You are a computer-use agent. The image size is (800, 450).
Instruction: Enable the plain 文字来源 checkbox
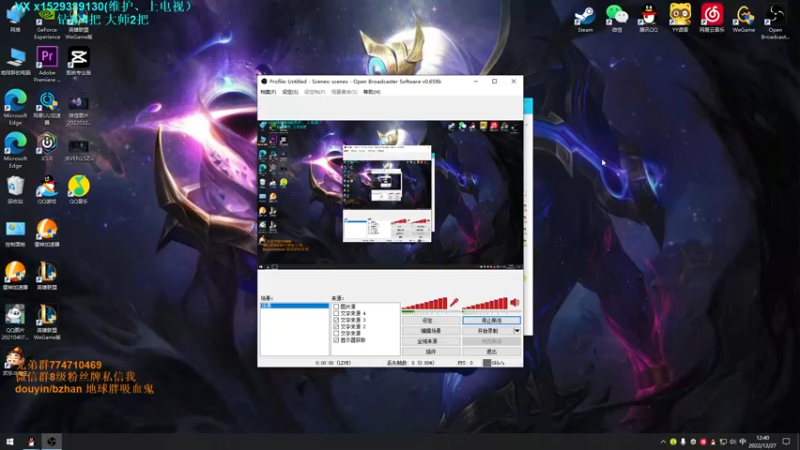(336, 333)
